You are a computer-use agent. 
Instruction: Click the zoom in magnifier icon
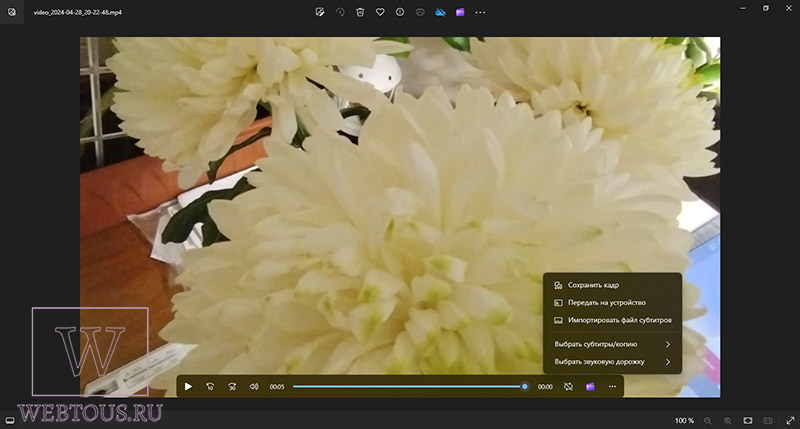coord(728,420)
